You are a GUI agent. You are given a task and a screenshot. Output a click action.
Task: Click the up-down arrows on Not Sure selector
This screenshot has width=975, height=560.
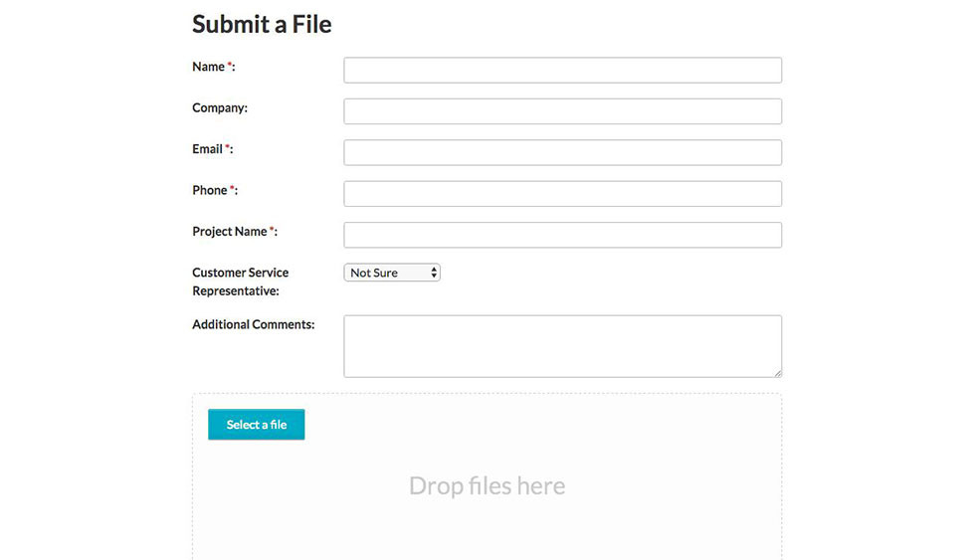[x=434, y=273]
